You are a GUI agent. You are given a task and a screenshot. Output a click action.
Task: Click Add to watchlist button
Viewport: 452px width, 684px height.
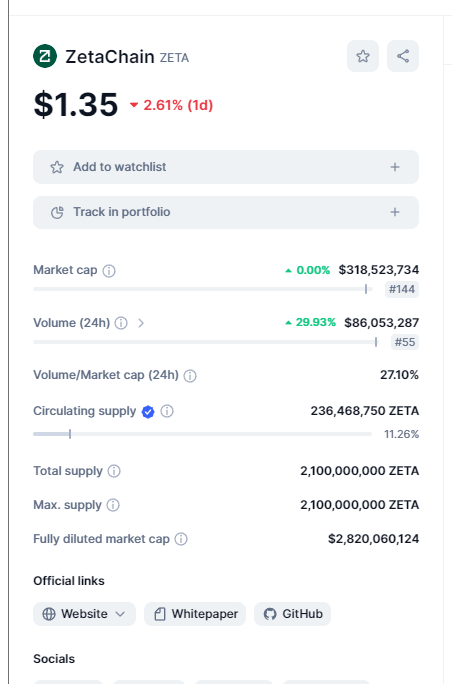tap(226, 167)
